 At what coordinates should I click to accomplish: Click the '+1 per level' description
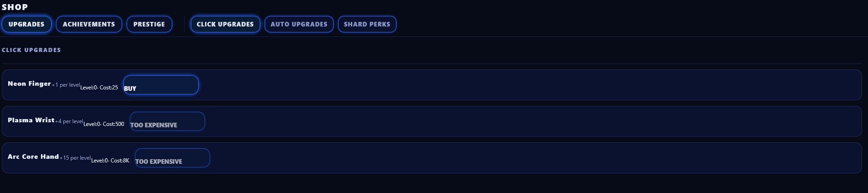66,85
